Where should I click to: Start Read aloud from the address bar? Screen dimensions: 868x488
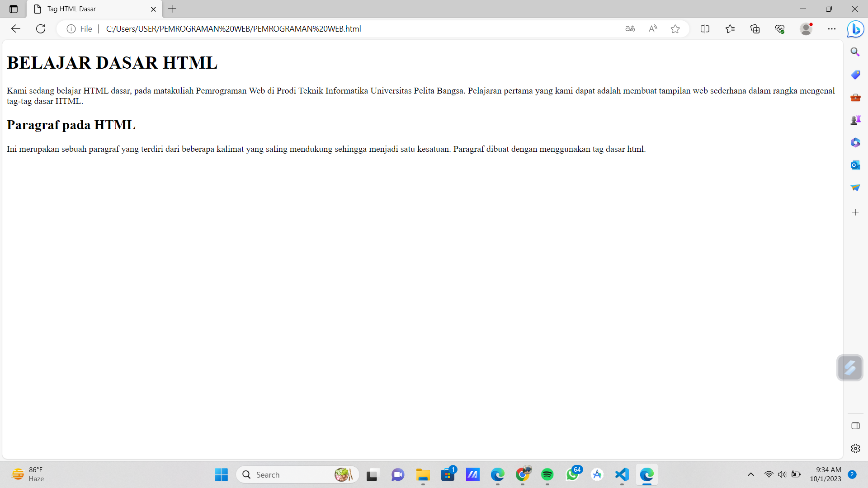(653, 28)
